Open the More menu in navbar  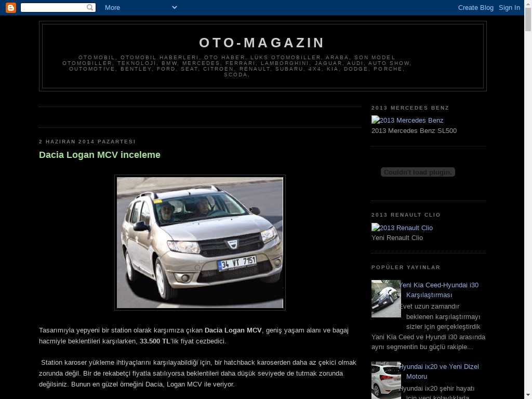point(112,7)
